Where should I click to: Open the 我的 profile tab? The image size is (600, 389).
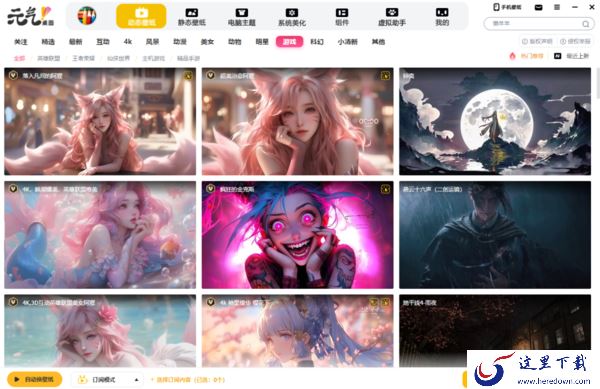[x=442, y=17]
